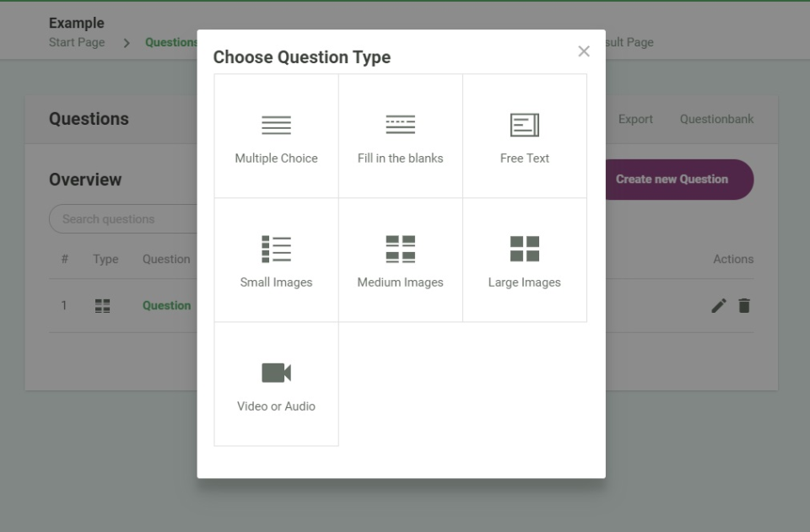Image resolution: width=810 pixels, height=532 pixels.
Task: Pick the Large Images question type icon
Action: 524,250
